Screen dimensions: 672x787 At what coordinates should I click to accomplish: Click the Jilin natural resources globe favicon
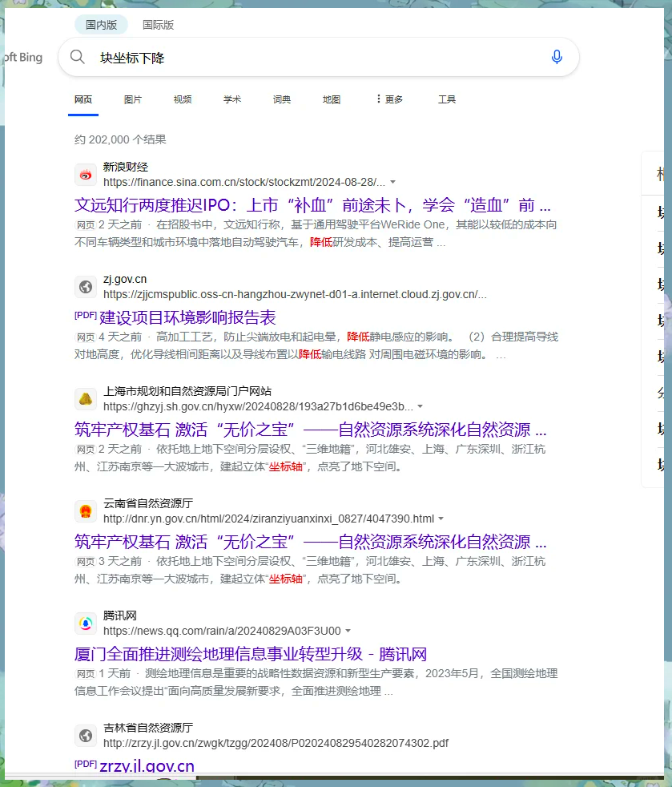pos(86,736)
